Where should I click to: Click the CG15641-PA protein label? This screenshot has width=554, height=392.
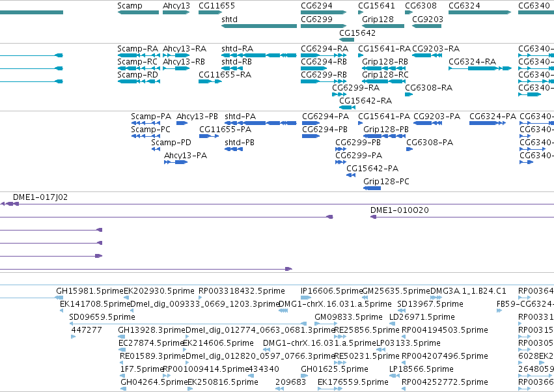(384, 117)
